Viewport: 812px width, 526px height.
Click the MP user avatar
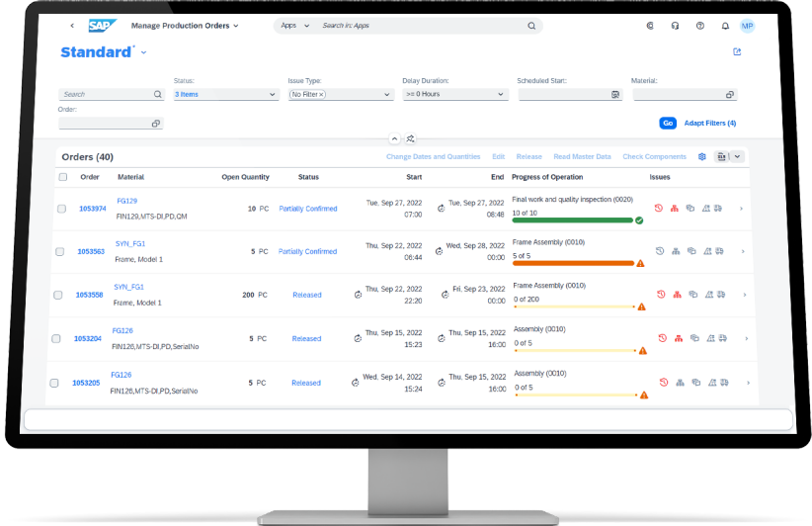click(x=748, y=26)
